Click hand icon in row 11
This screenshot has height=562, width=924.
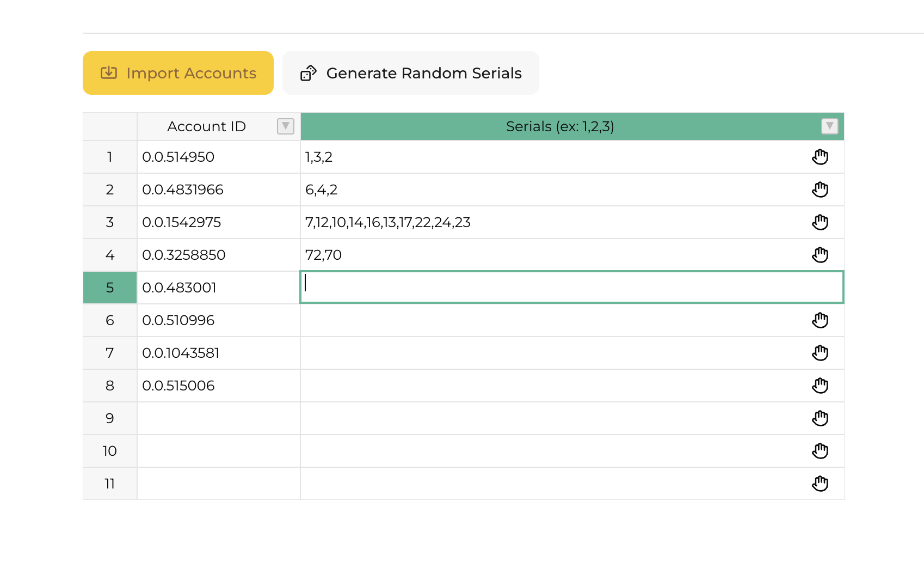[820, 484]
